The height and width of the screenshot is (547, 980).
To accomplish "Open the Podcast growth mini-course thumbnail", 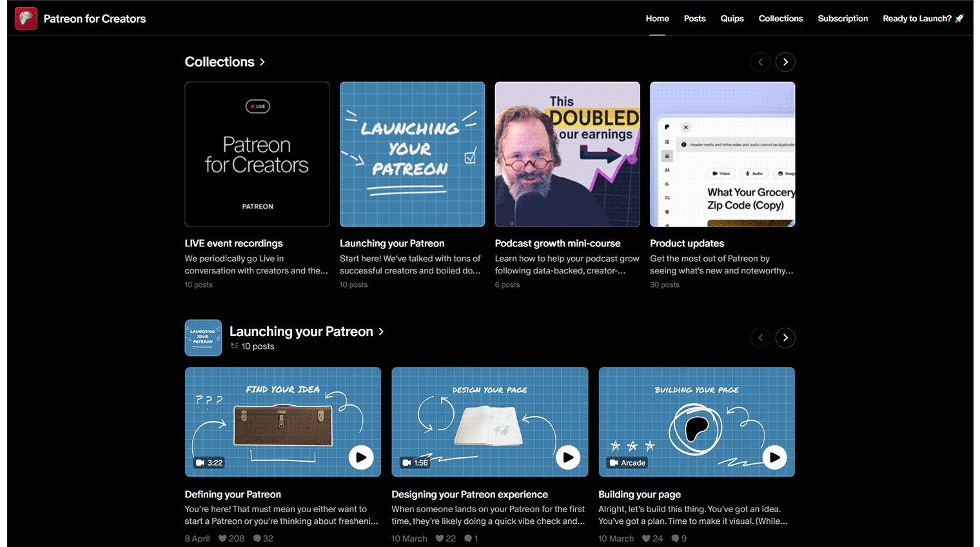I will click(x=567, y=154).
